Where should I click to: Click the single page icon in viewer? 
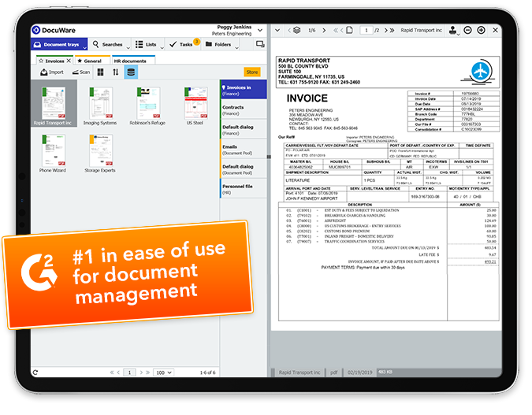[x=349, y=30]
